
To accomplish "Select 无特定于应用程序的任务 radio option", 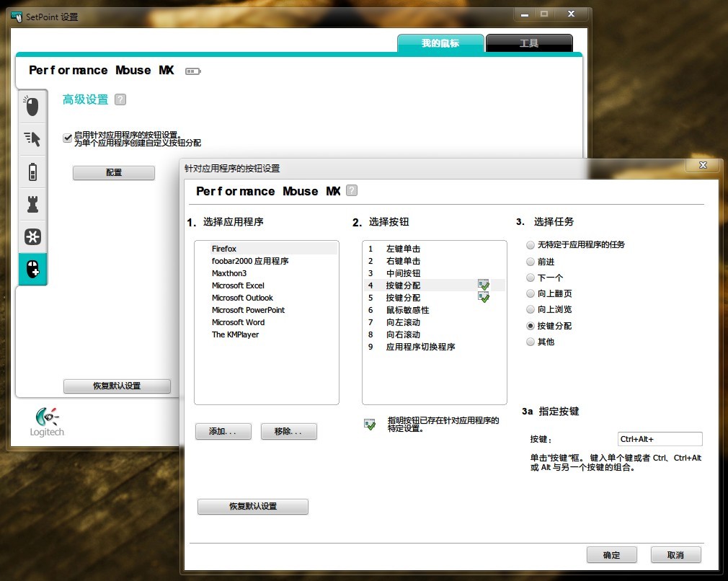I will pyautogui.click(x=531, y=245).
